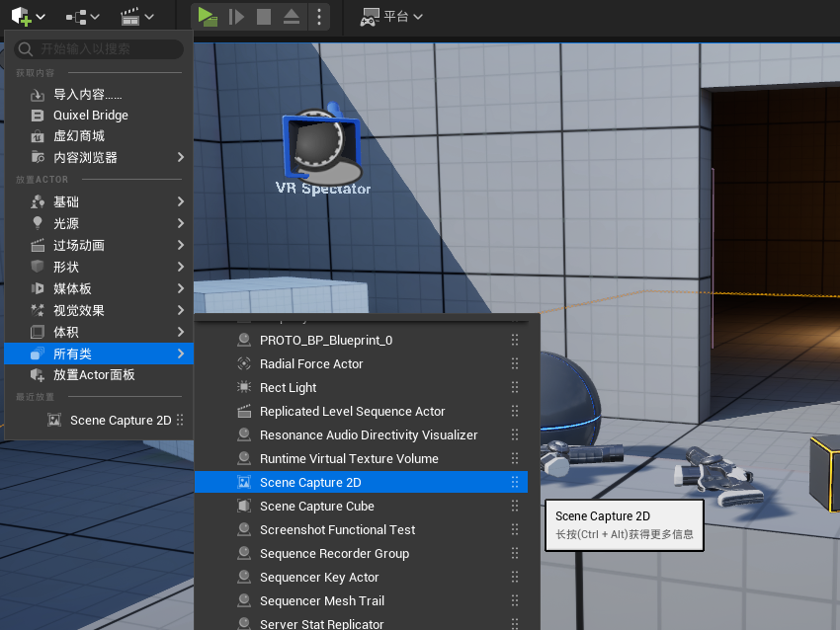840x630 pixels.
Task: Select 导入内容 from the menu
Action: tap(87, 95)
